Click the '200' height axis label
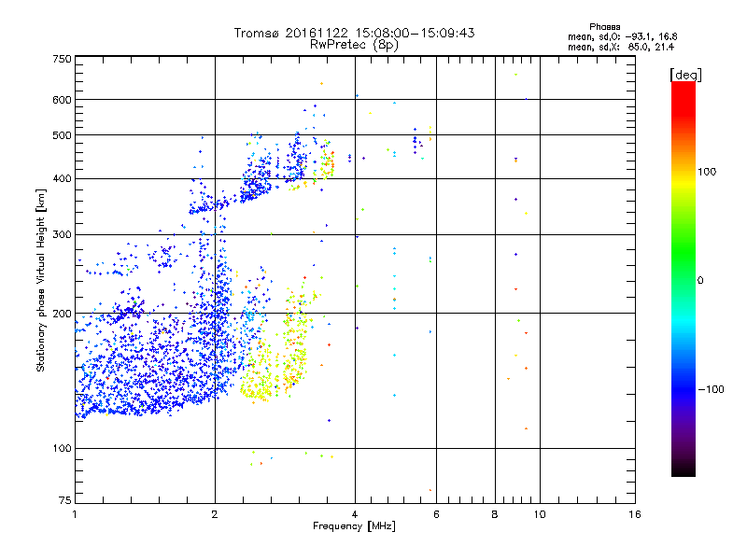The image size is (747, 560). coord(62,314)
